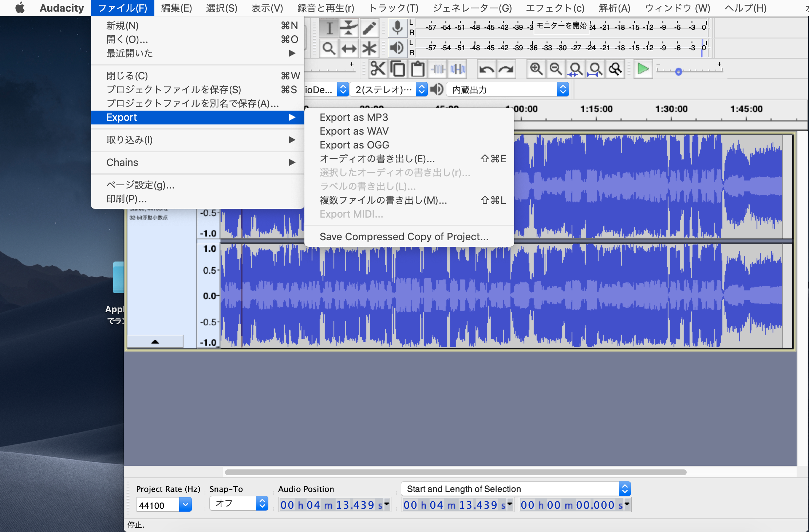Image resolution: width=809 pixels, height=532 pixels.
Task: Choose Export as OGG
Action: 409,145
